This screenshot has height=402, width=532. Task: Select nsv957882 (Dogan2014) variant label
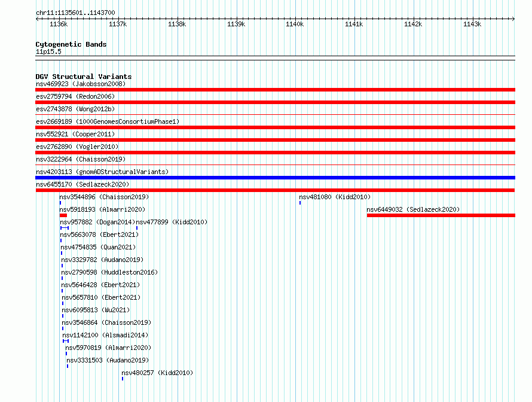point(97,222)
